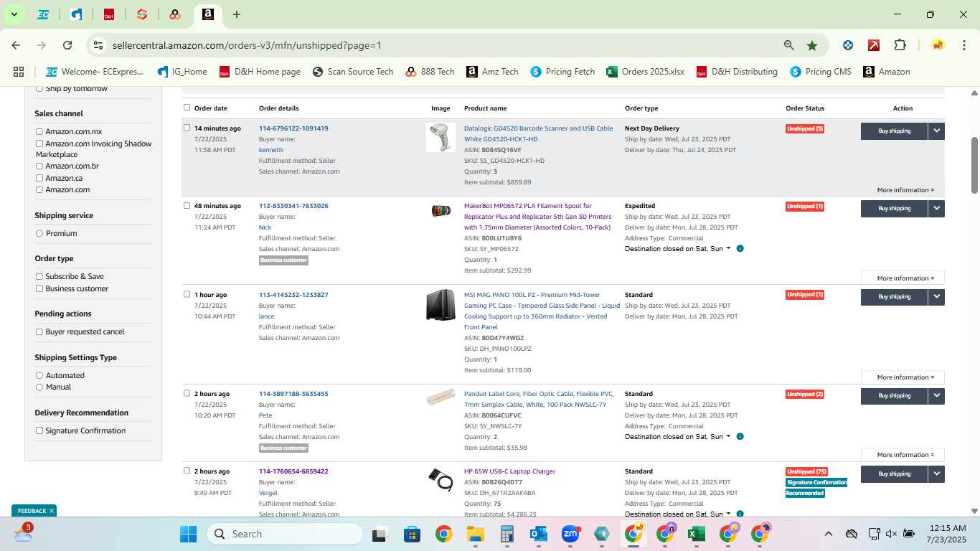Screen dimensions: 980x551
Task: Expand Destination closed dropdown for MakerBot order
Action: pyautogui.click(x=678, y=249)
